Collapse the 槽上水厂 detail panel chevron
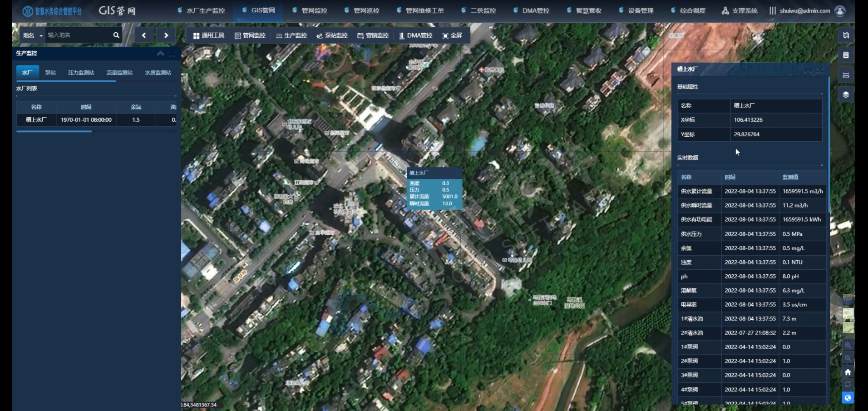This screenshot has width=868, height=411. (808, 70)
